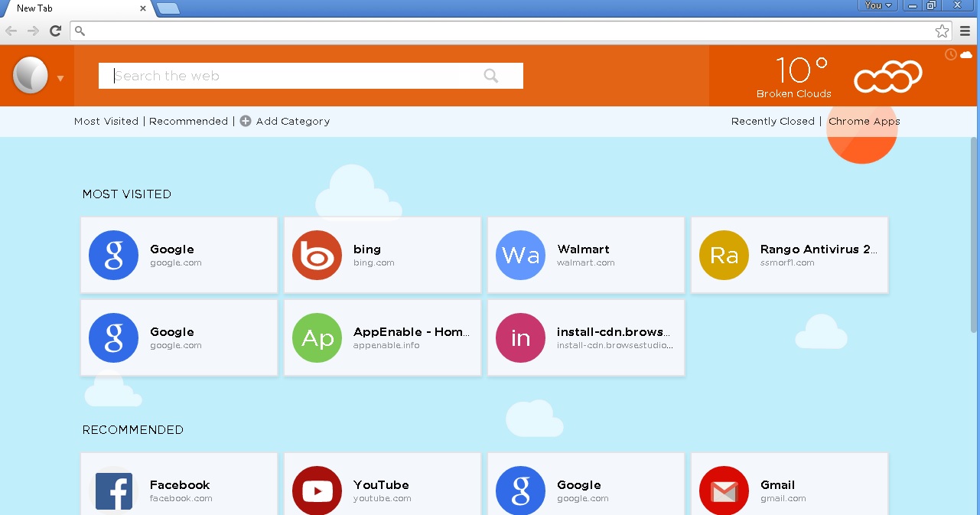Close the New Tab tab
Screen dimensions: 980x515
tap(143, 8)
